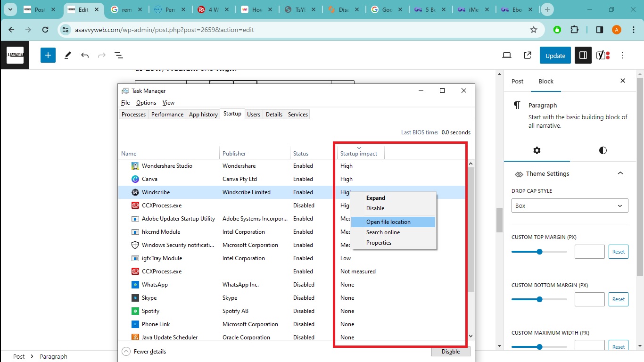644x362 pixels.
Task: Click the Undo arrow in editor toolbar
Action: (x=85, y=55)
